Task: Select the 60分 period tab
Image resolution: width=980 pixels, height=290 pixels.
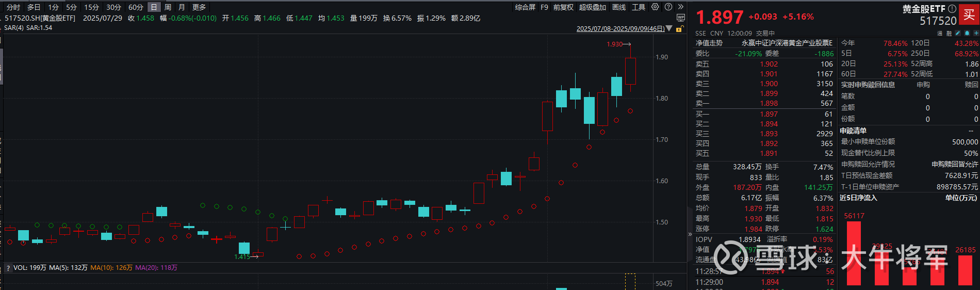Action: click(x=136, y=7)
